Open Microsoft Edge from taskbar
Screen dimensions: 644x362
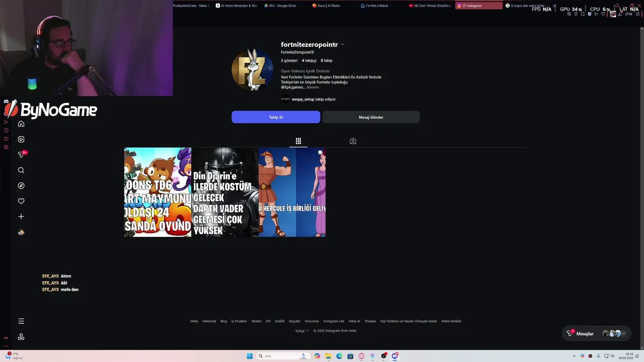[339, 356]
